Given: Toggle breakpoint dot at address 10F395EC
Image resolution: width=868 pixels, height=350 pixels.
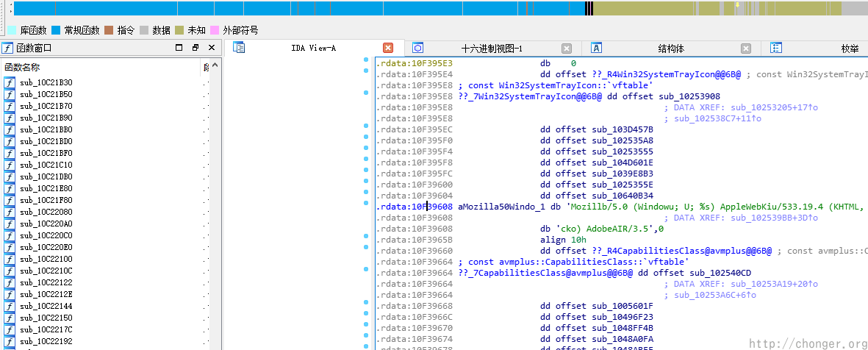Looking at the screenshot, I should pos(366,126).
